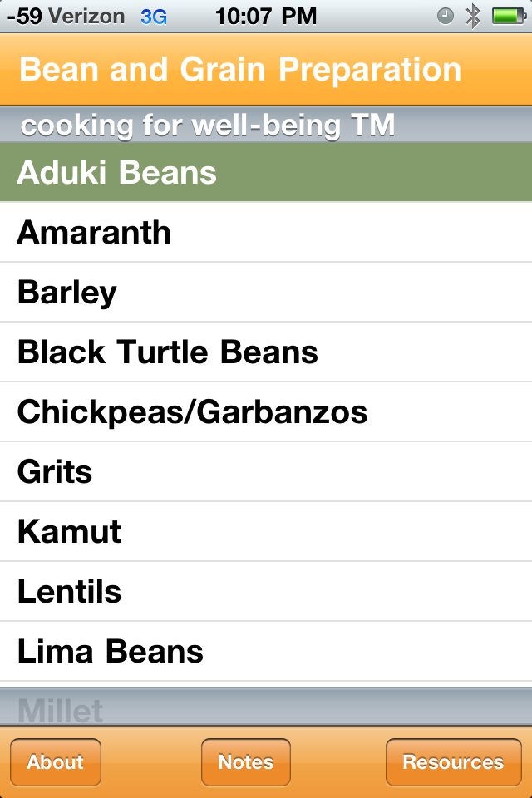
Task: Tap the Chickpeas/Garbanzos row
Action: (266, 412)
